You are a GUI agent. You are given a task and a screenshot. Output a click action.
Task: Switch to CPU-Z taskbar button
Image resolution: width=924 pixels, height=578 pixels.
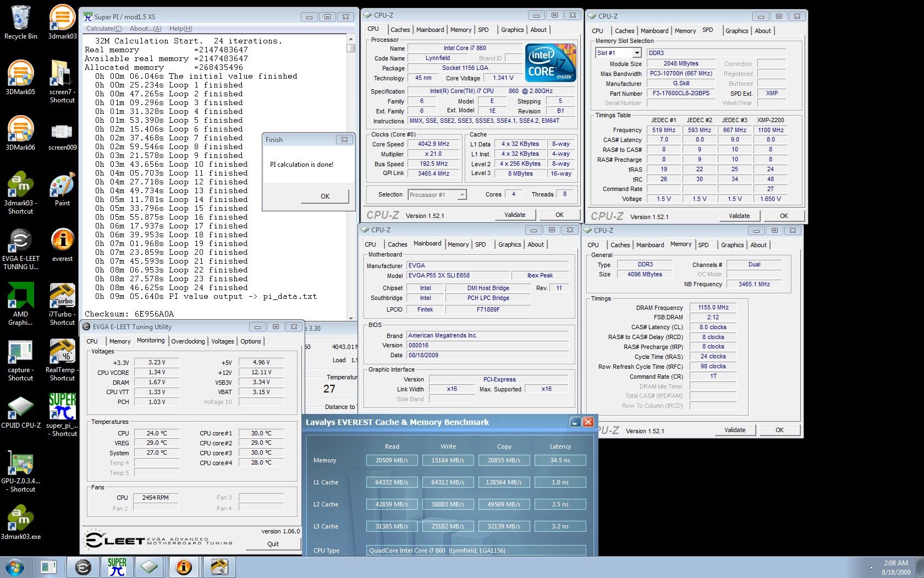point(150,567)
